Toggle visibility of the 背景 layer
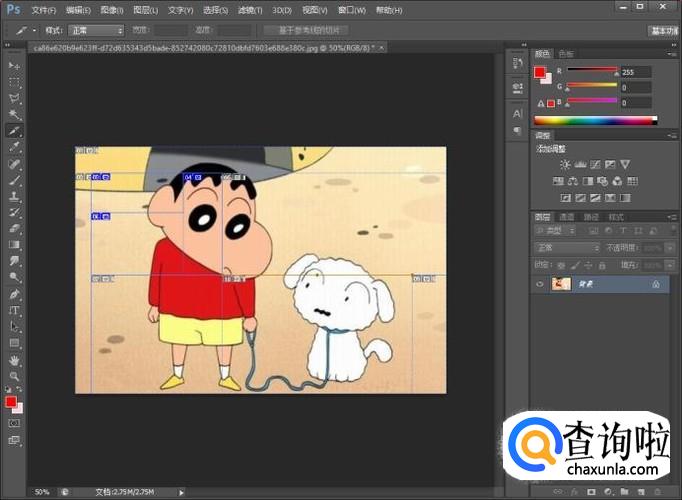 (x=540, y=284)
